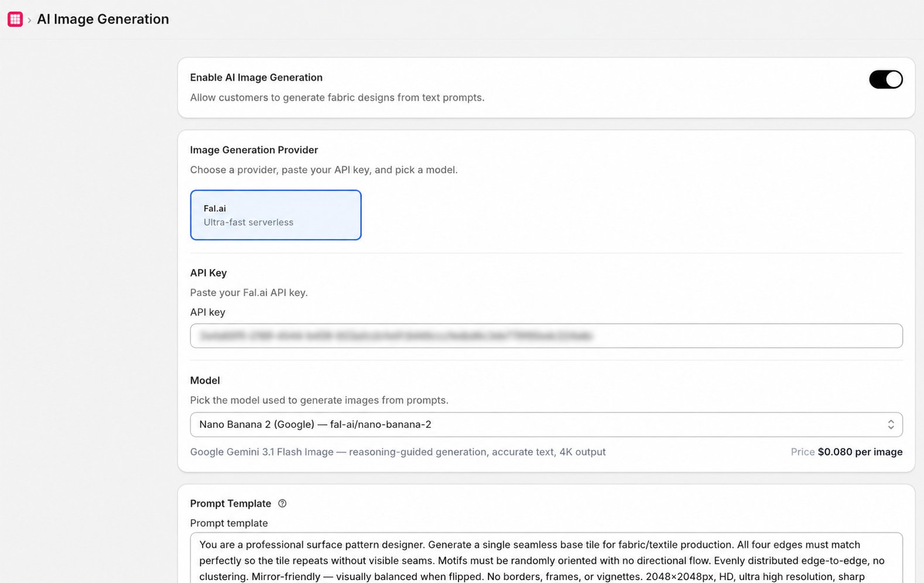Screen dimensions: 924x583
Task: Click the "Enable AI Image Generation" heading
Action: (256, 77)
